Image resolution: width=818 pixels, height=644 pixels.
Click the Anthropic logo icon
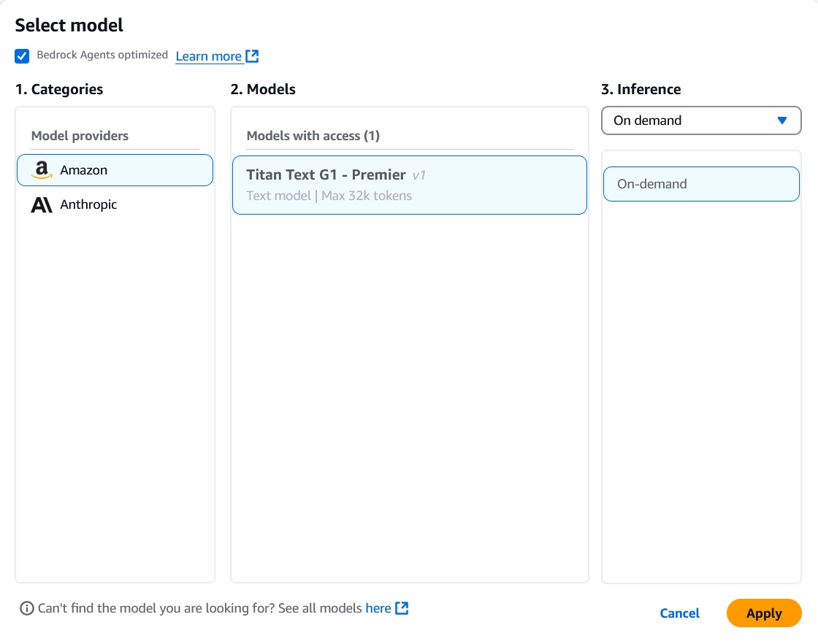(42, 204)
